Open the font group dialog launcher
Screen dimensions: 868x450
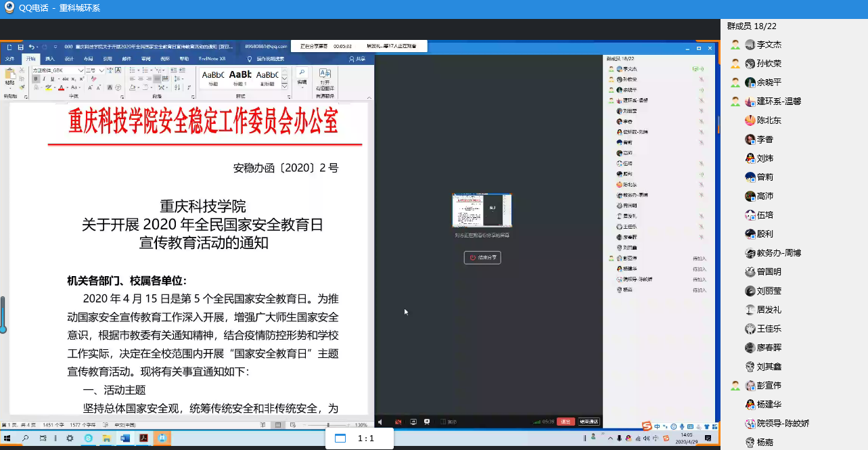point(122,97)
